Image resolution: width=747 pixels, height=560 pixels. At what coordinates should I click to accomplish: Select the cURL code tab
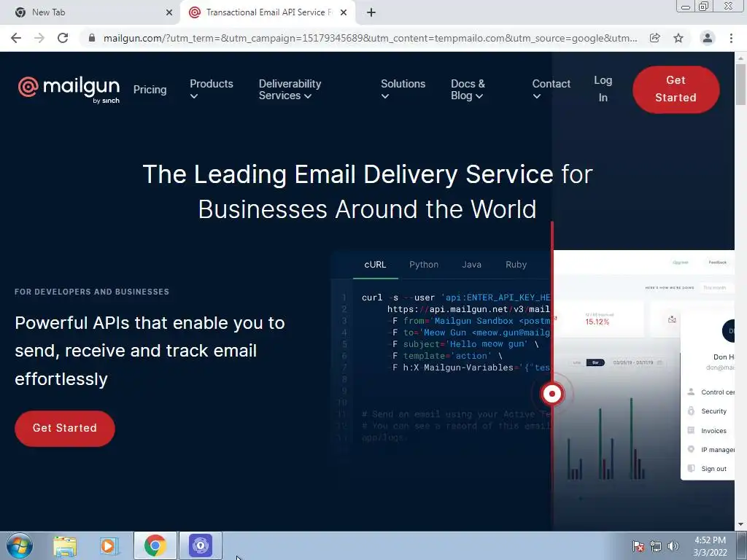tap(376, 265)
